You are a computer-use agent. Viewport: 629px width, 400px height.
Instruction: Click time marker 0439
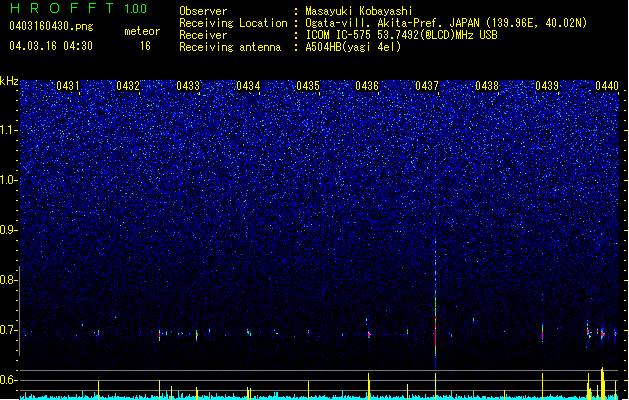pyautogui.click(x=547, y=86)
